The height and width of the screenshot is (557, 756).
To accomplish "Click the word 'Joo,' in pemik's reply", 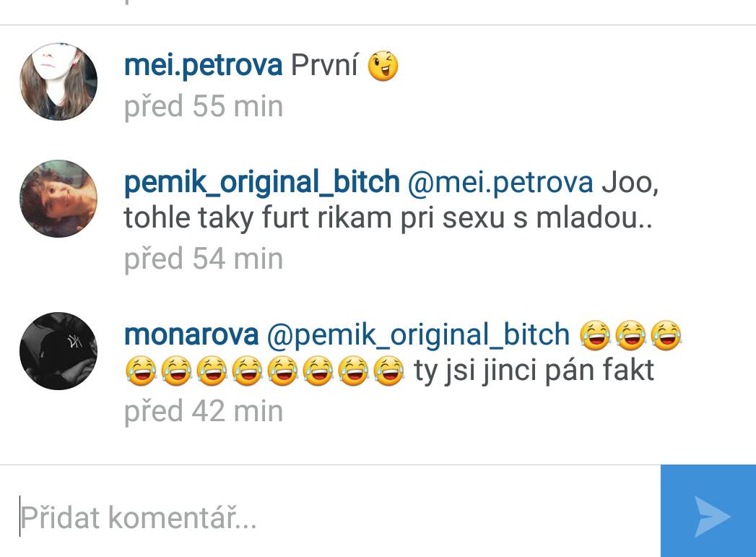I will tap(630, 183).
